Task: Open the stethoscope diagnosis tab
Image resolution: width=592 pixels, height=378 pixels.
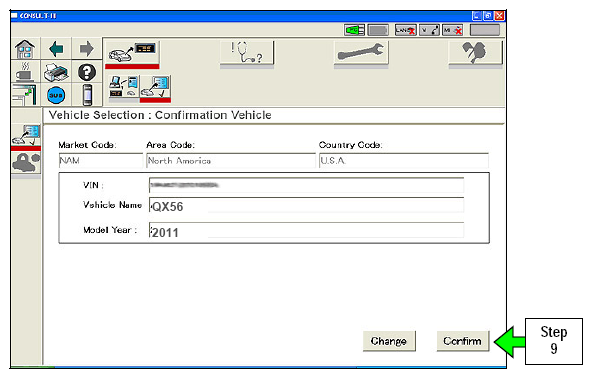Action: tap(247, 54)
